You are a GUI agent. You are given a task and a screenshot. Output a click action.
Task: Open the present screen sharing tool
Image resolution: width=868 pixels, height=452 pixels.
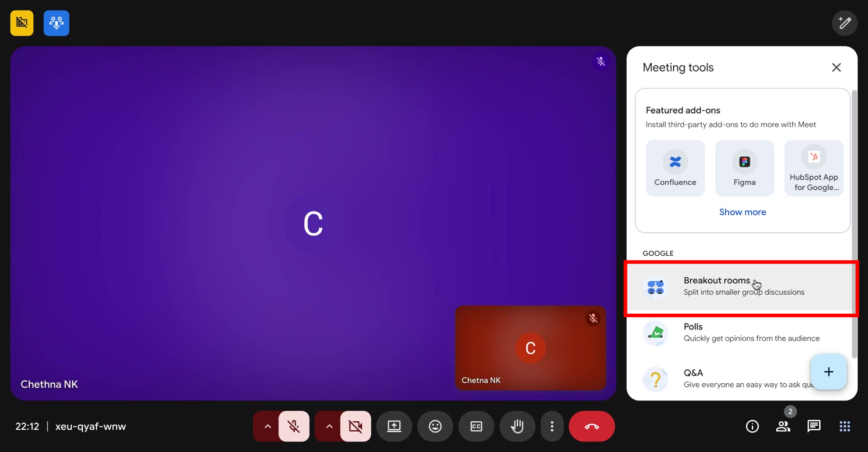click(393, 426)
